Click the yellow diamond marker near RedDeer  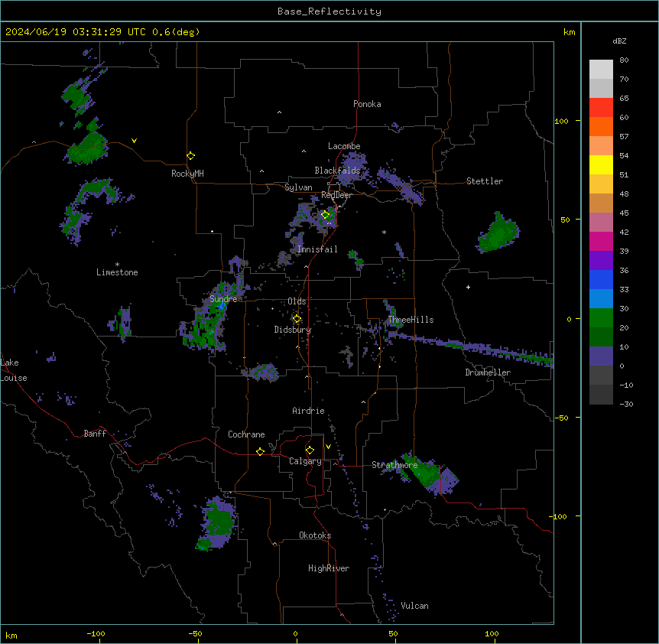pos(325,215)
